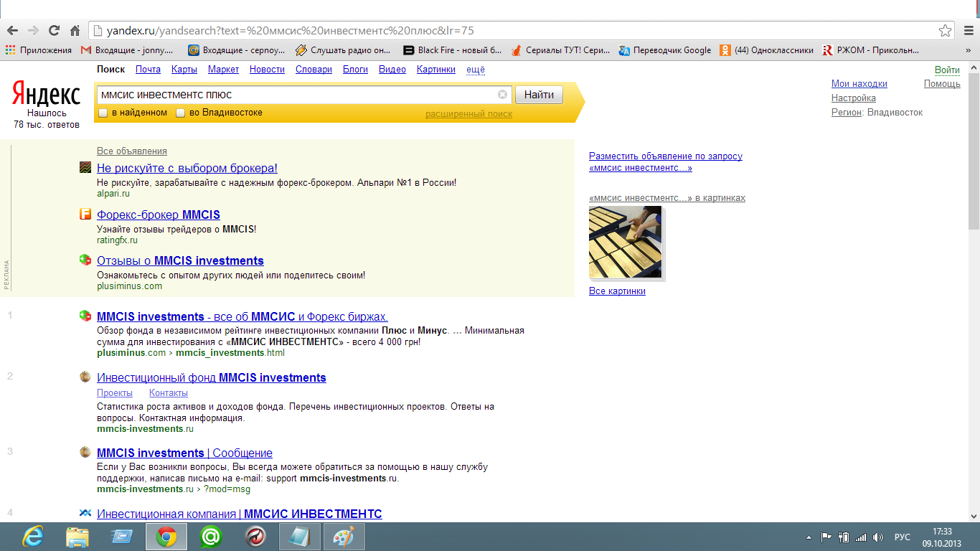This screenshot has width=980, height=551.
Task: Open the Карты service tab
Action: coord(184,70)
